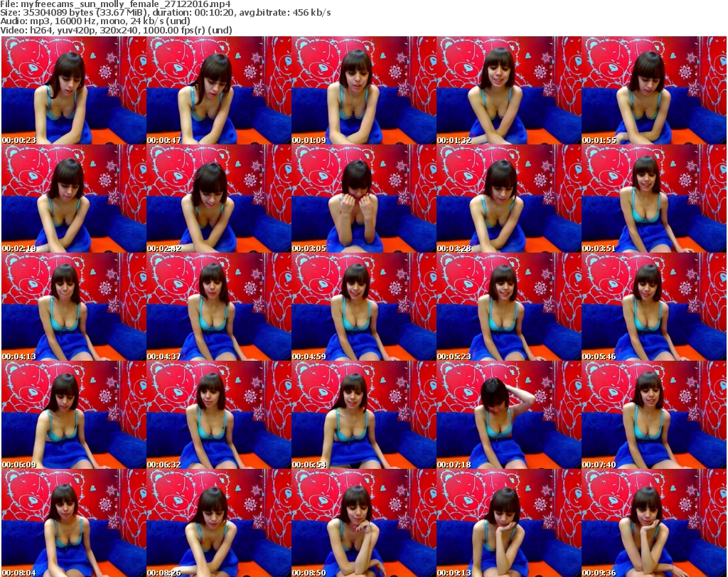Select the thumbnail timestamped 00:02:19
This screenshot has width=728, height=577.
click(x=74, y=198)
